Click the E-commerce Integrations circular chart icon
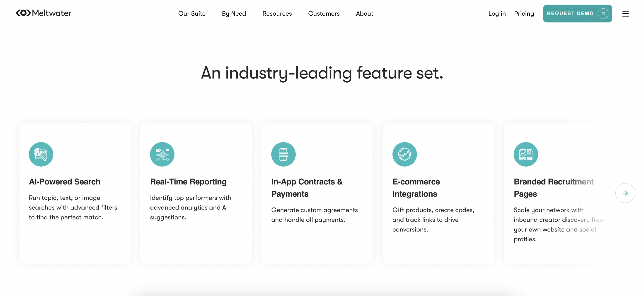The image size is (644, 296). pyautogui.click(x=404, y=154)
